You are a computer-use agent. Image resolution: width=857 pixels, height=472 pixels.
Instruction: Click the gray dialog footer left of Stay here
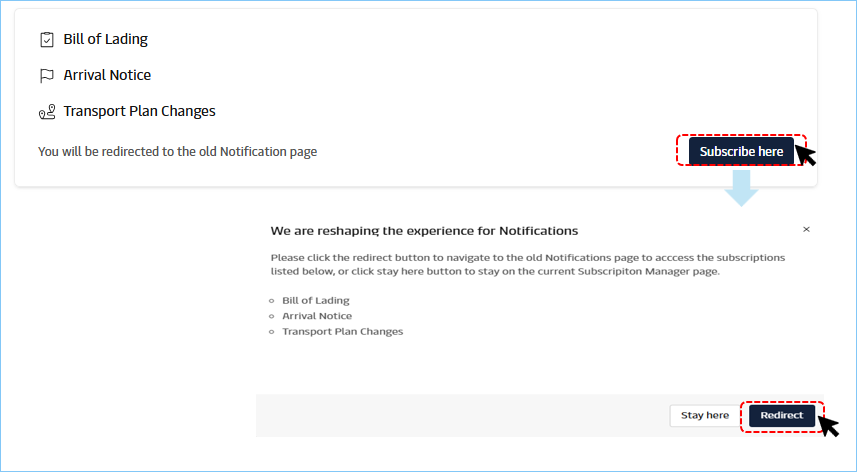(x=460, y=416)
